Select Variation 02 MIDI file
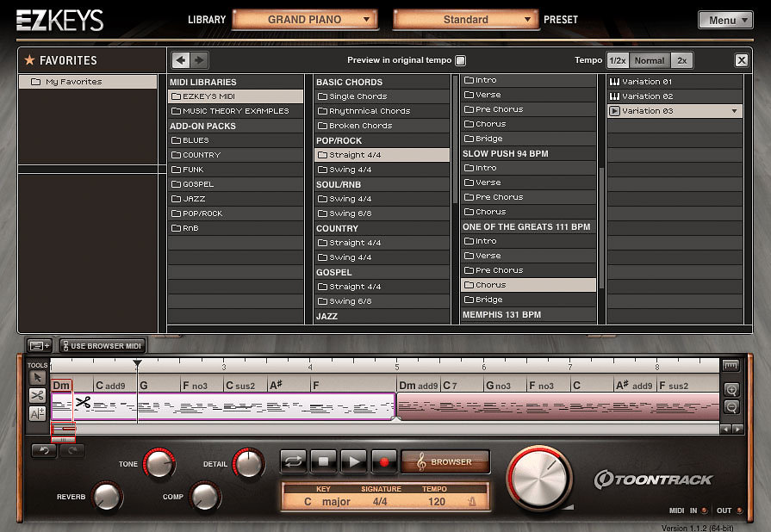 pyautogui.click(x=675, y=96)
